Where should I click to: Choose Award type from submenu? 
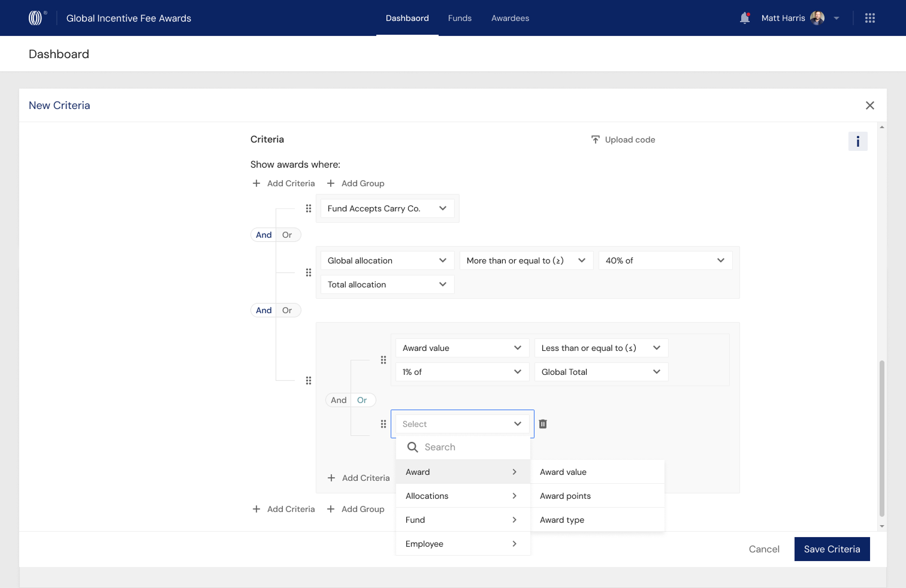(598, 520)
